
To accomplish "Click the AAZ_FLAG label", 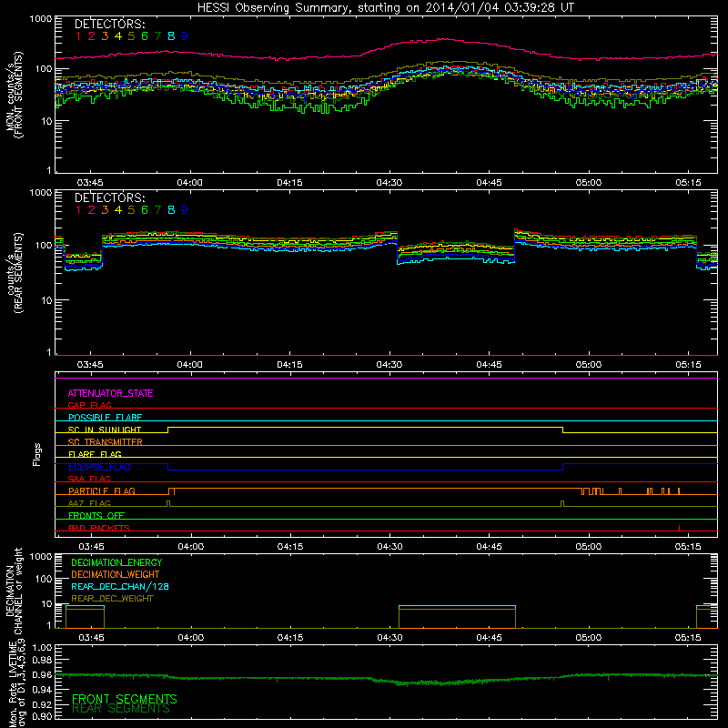I will coord(89,503).
